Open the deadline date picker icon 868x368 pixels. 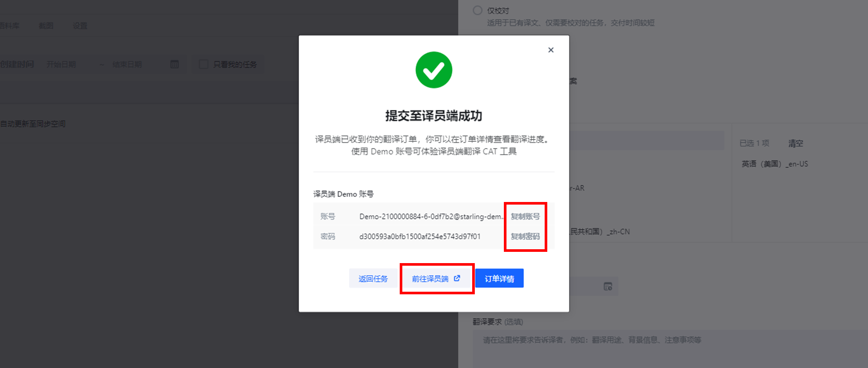point(608,286)
